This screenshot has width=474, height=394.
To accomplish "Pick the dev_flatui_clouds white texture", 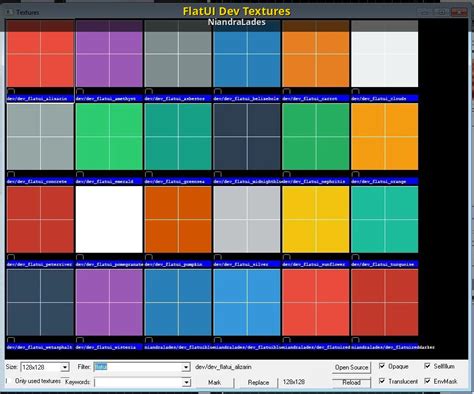I will [x=385, y=53].
